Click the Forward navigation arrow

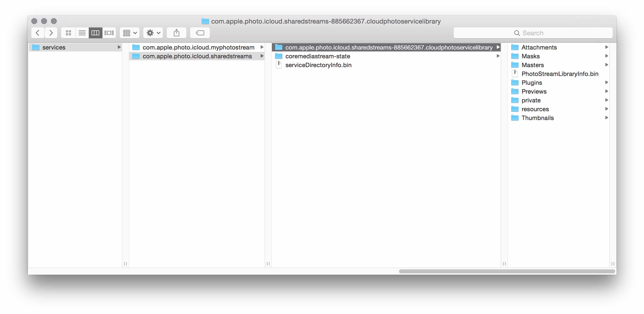pyautogui.click(x=51, y=33)
